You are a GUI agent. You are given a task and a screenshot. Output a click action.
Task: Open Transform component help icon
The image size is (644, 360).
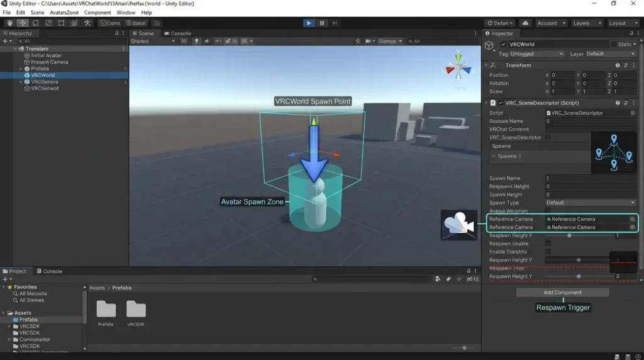tap(618, 65)
